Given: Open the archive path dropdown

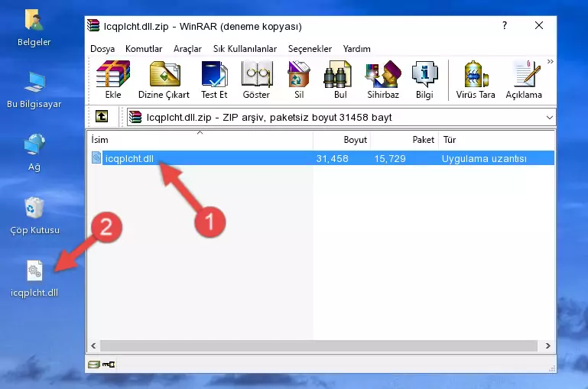Looking at the screenshot, I should click(x=549, y=117).
